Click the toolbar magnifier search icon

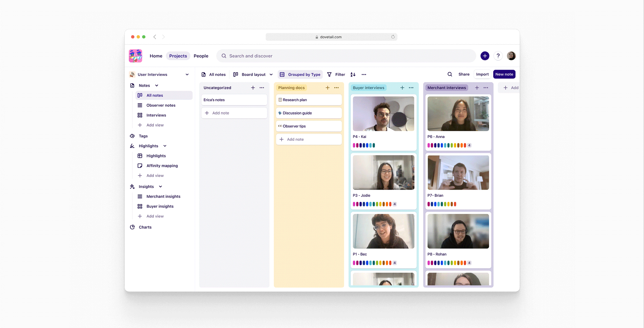tap(450, 74)
